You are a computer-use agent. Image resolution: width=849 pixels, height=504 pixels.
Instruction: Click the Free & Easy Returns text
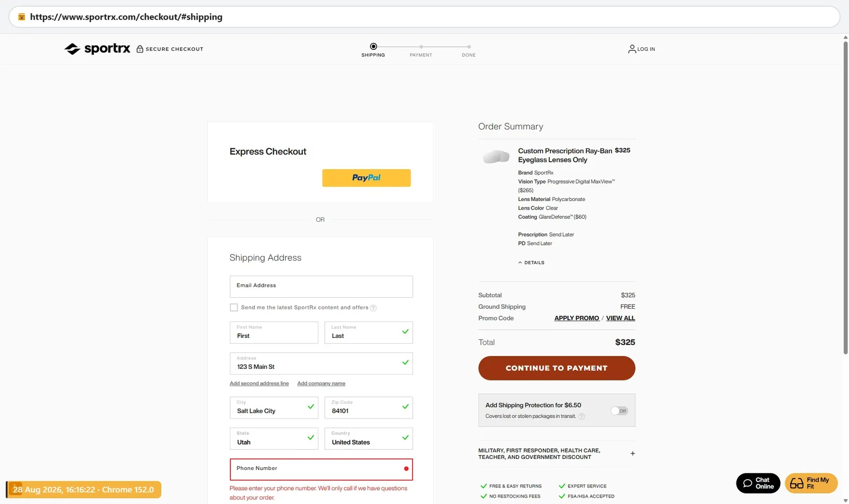(515, 486)
